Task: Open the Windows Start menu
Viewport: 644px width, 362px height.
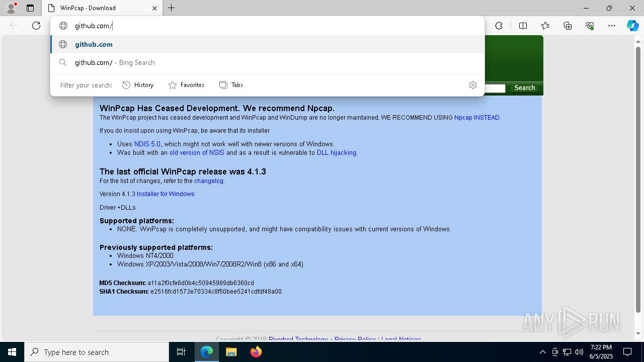Action: tap(12, 352)
